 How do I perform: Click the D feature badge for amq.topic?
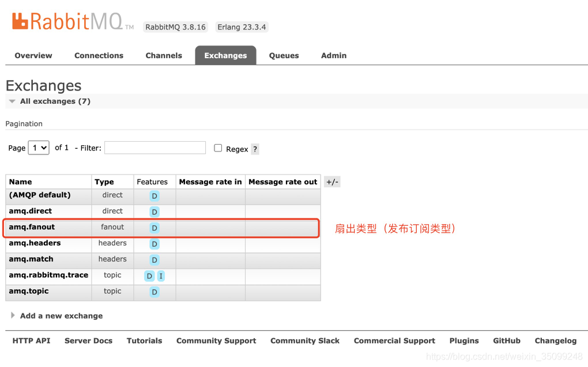pyautogui.click(x=154, y=292)
